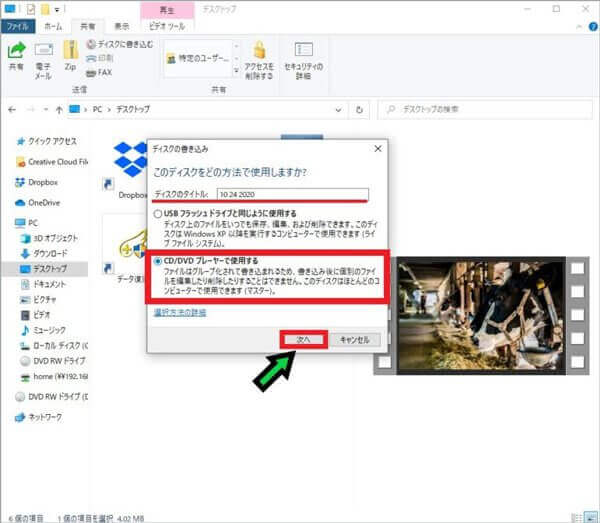Switch to Share (共有) ribbon tab
The height and width of the screenshot is (523, 600).
click(88, 26)
